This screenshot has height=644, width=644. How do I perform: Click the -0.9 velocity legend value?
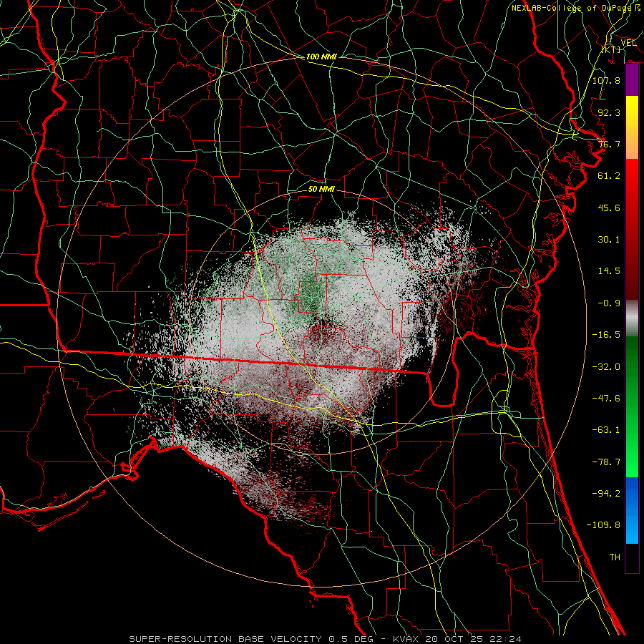click(609, 303)
